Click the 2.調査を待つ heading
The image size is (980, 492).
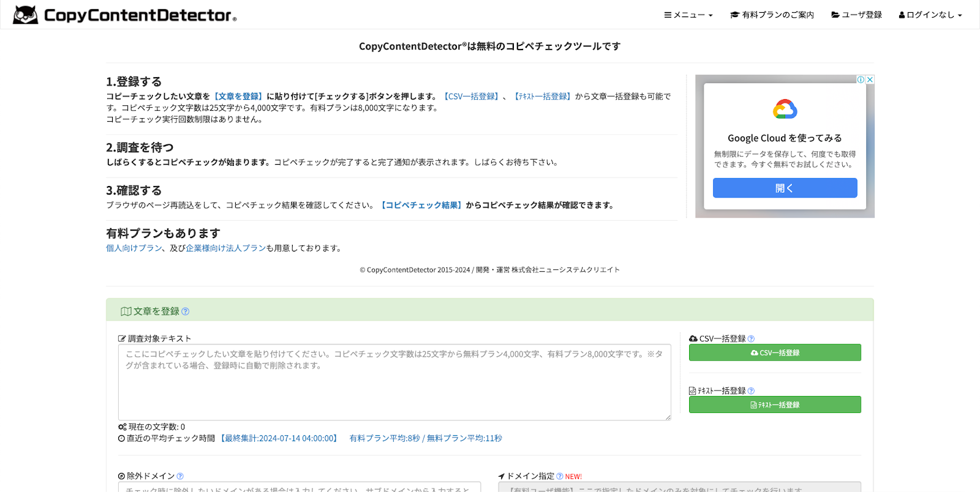tap(140, 147)
